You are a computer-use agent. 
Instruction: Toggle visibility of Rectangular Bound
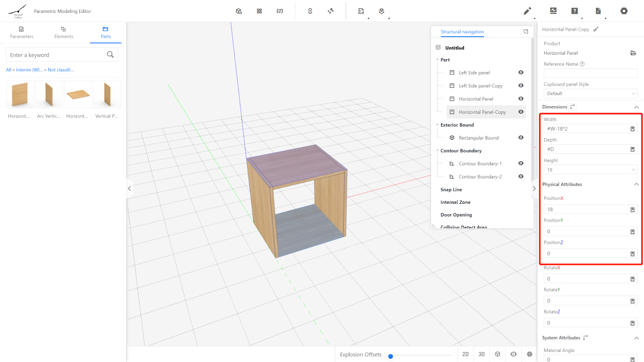[521, 138]
